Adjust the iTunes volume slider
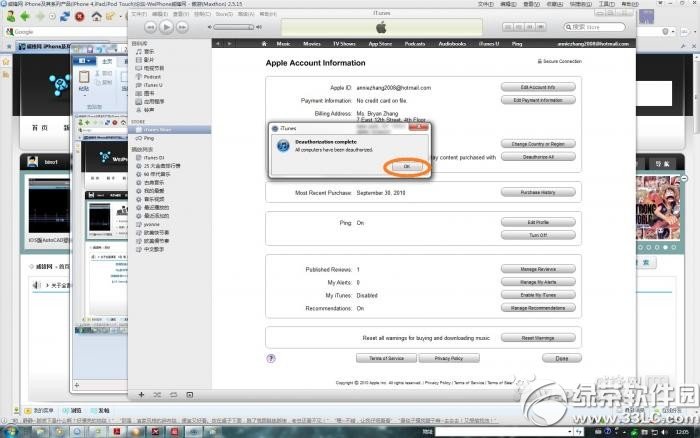Screen dimensions: 700x438 coord(233,27)
